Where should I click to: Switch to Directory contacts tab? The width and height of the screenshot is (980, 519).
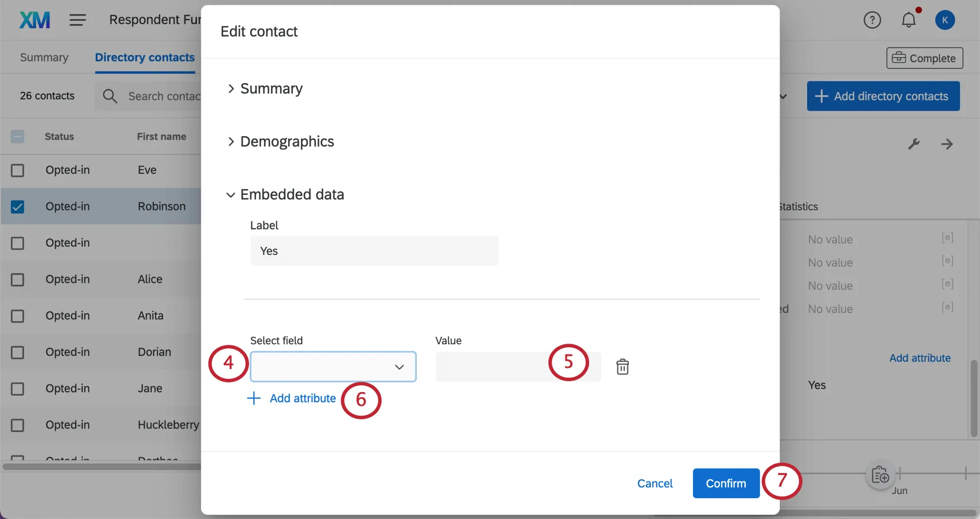tap(145, 58)
